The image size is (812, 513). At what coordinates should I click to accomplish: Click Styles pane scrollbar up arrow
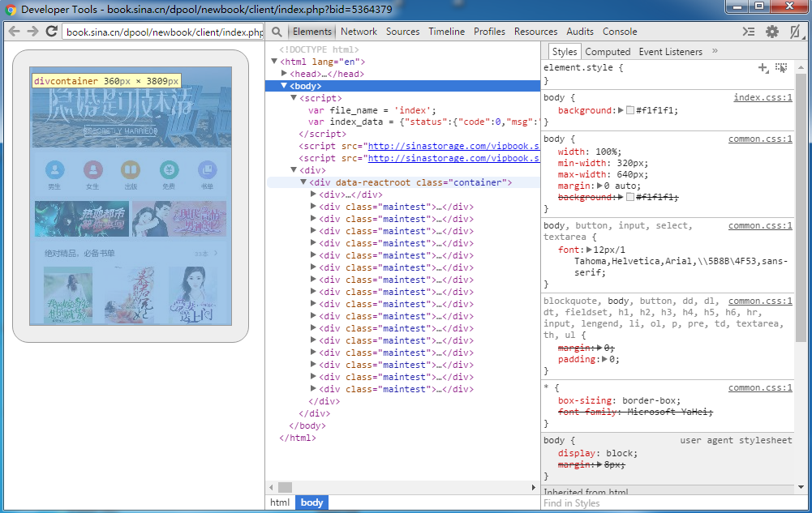(x=801, y=67)
